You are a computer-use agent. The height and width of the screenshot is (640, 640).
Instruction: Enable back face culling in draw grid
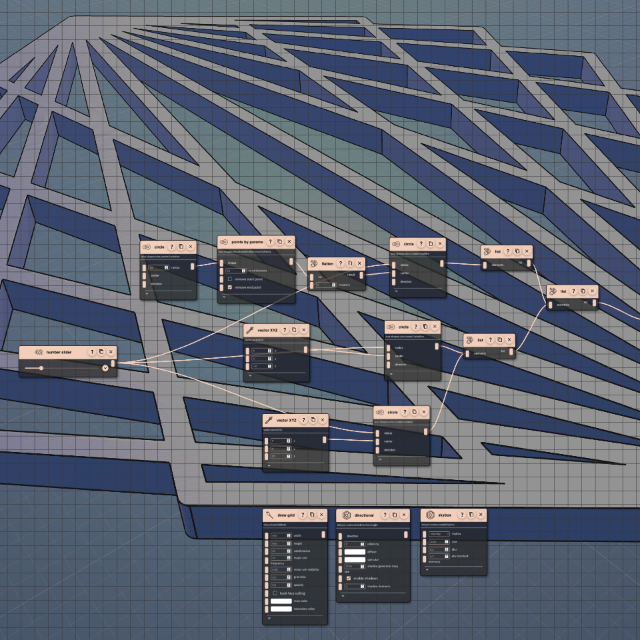click(x=275, y=593)
